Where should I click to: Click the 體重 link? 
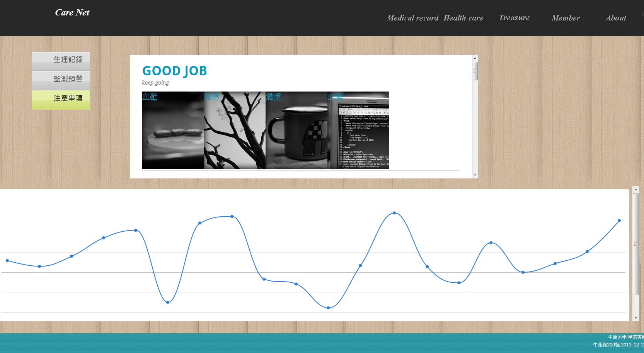(273, 97)
